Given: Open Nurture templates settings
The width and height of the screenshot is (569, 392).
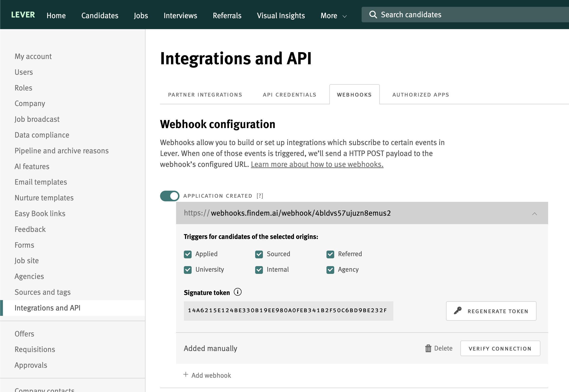Looking at the screenshot, I should pyautogui.click(x=44, y=198).
